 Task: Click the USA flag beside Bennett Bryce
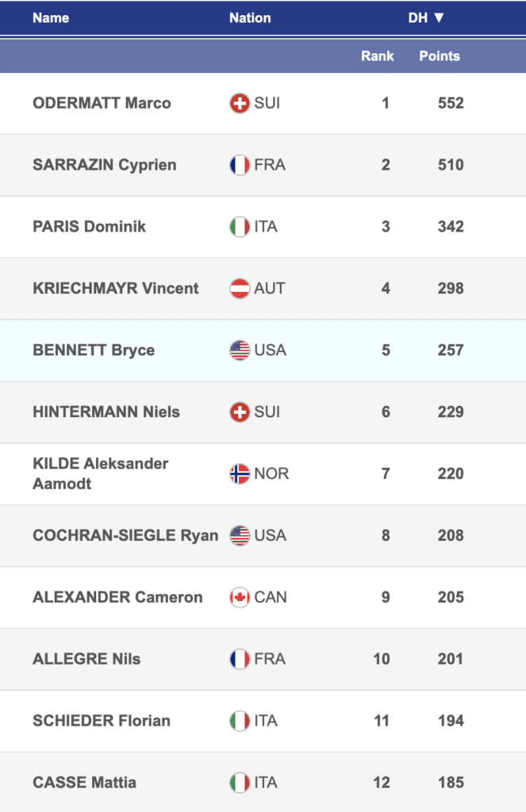click(240, 350)
